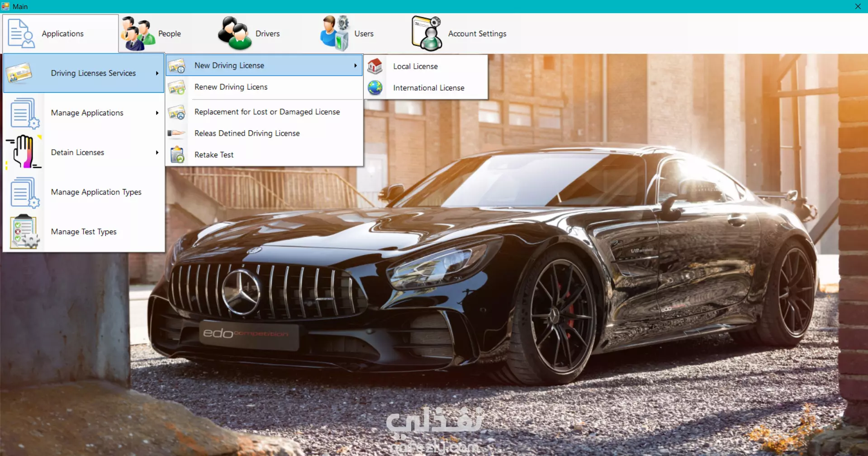Expand the Manage Applications submenu arrow
Screen dimensions: 868x456
[157, 113]
